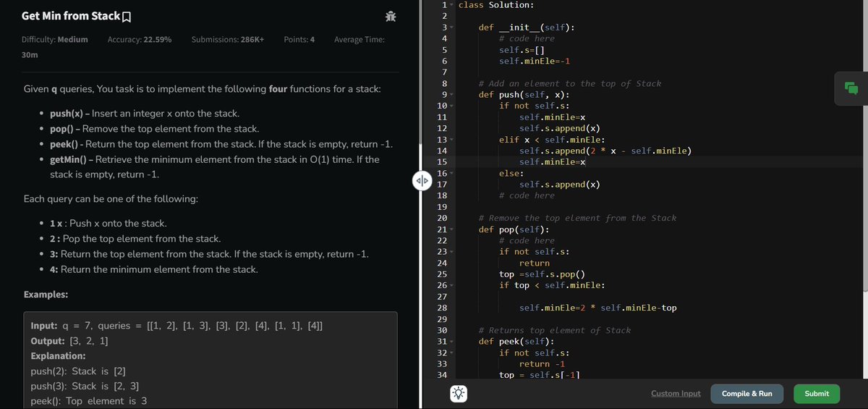Click the Points: 4 text
Screen dimensions: 868x409
point(299,40)
